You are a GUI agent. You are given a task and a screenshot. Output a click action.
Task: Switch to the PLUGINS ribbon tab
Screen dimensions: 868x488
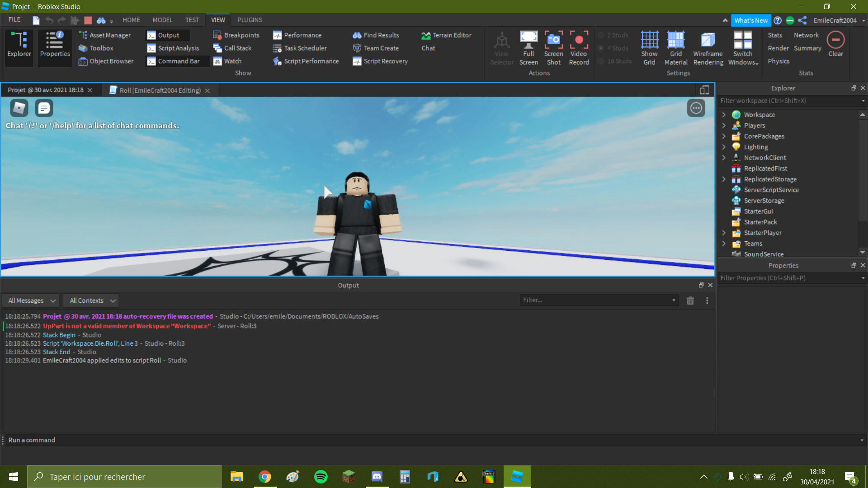click(x=250, y=20)
